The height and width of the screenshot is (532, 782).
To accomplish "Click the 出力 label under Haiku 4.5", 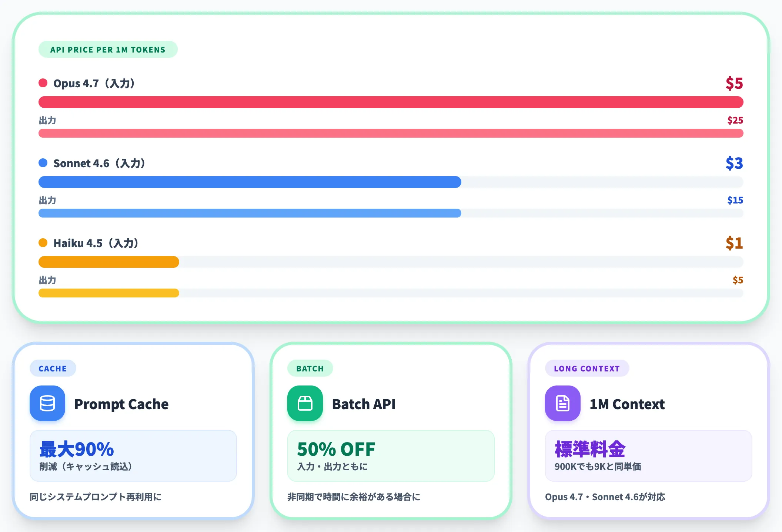I will 47,280.
